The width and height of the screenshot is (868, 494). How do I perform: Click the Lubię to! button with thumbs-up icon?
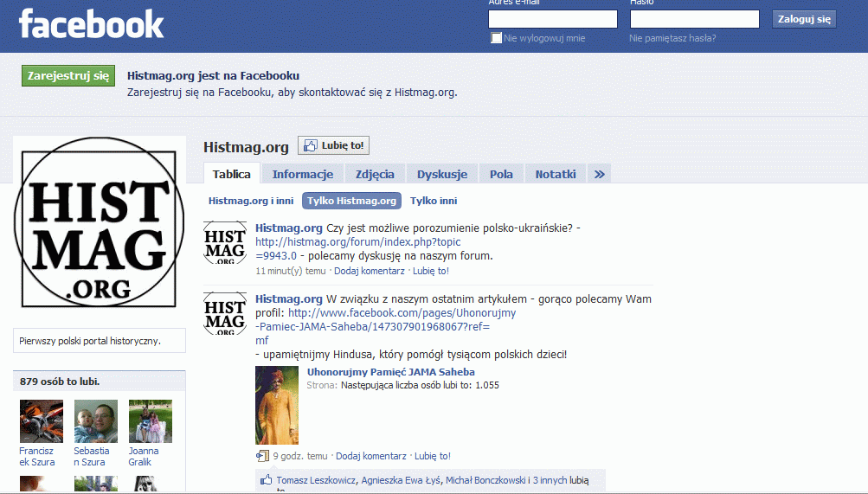pos(333,145)
